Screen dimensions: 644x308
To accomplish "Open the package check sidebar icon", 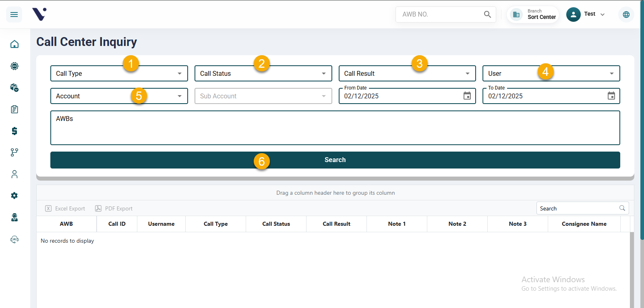I will coord(14,87).
